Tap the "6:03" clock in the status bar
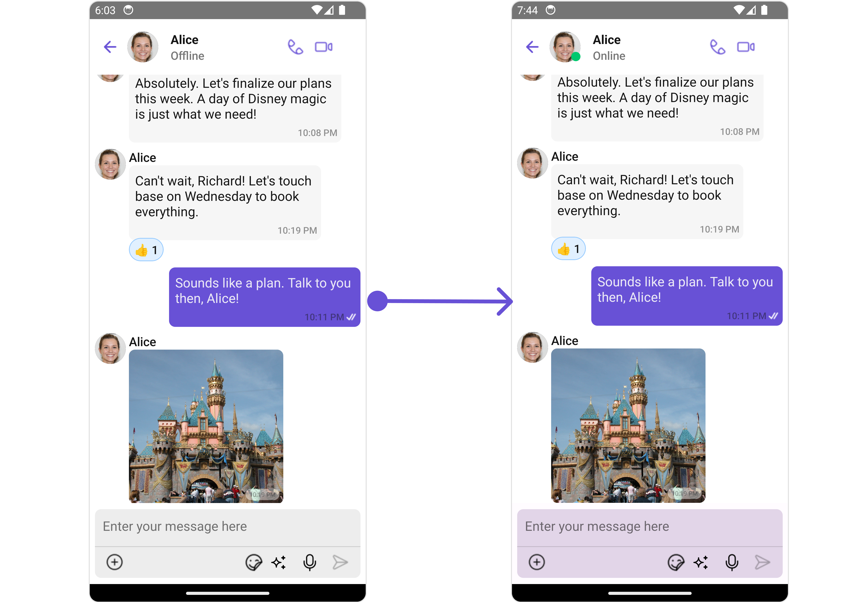This screenshot has width=868, height=602. [x=105, y=10]
